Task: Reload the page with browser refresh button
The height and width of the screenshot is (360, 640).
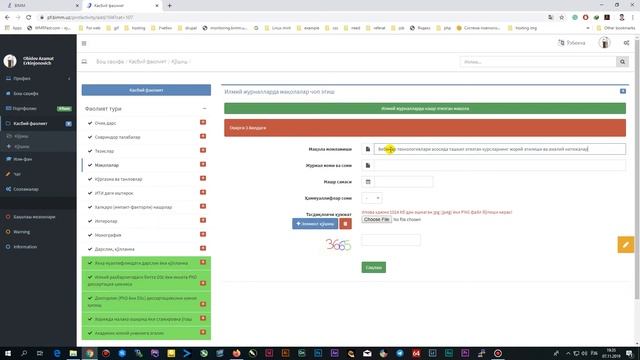Action: 28,18
